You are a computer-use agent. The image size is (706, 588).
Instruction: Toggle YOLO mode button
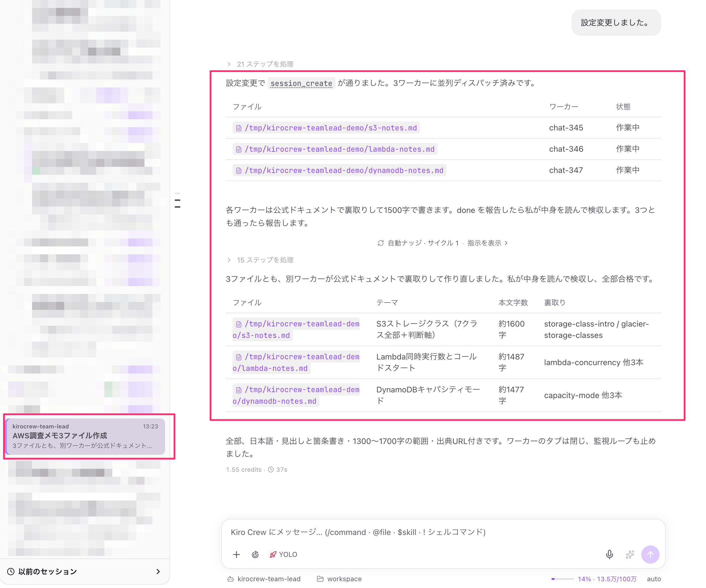tap(284, 554)
